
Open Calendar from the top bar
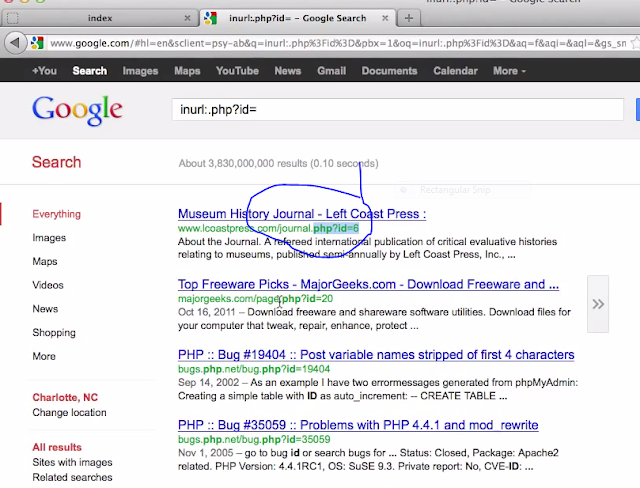coord(456,71)
